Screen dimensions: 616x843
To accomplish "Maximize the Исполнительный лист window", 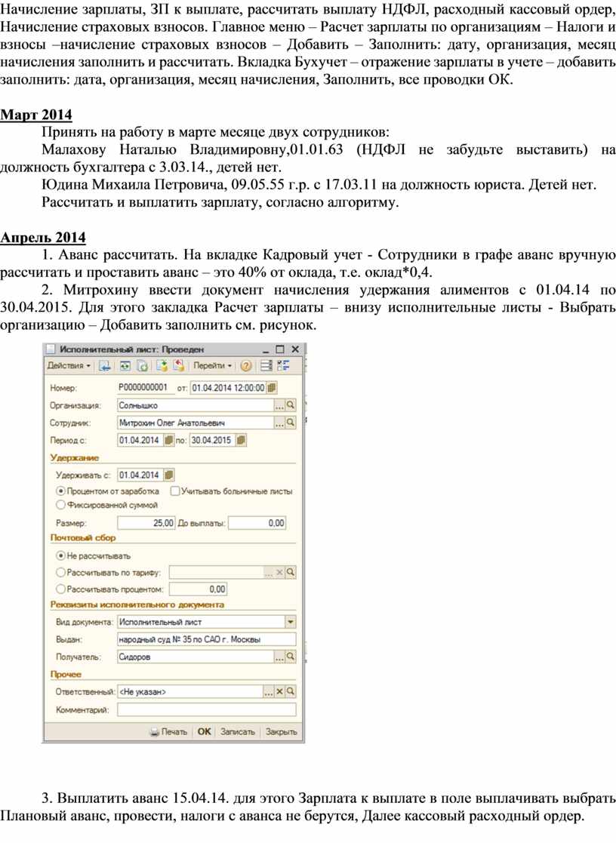I will (x=280, y=349).
